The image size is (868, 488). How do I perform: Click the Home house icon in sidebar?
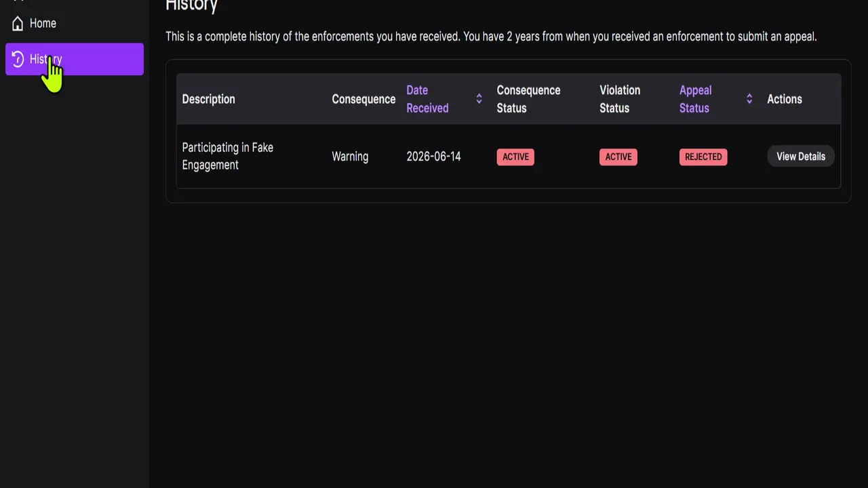[18, 24]
